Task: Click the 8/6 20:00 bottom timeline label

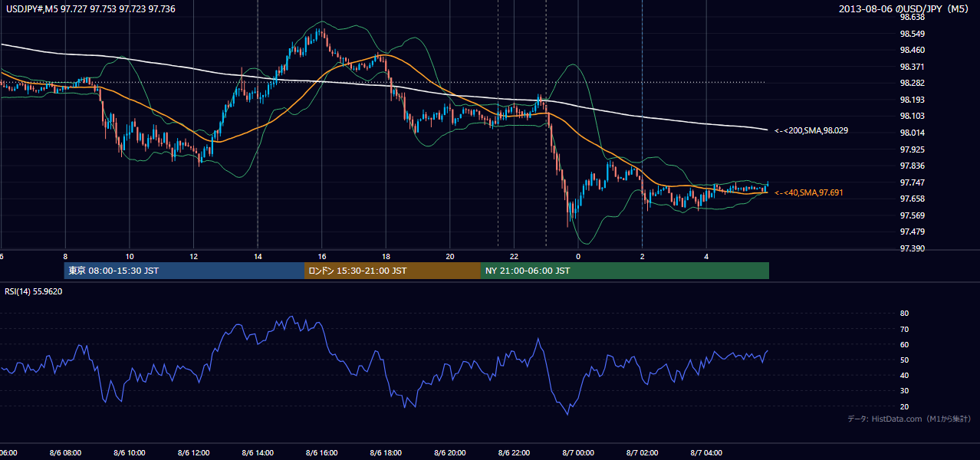Action: pos(450,453)
